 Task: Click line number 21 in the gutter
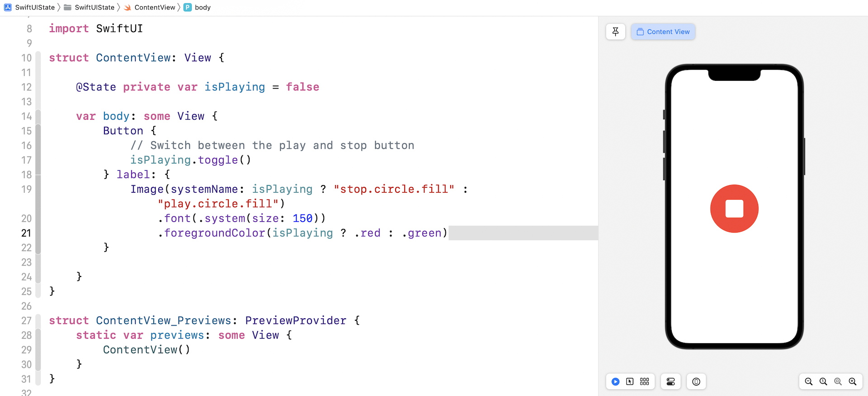(x=26, y=233)
